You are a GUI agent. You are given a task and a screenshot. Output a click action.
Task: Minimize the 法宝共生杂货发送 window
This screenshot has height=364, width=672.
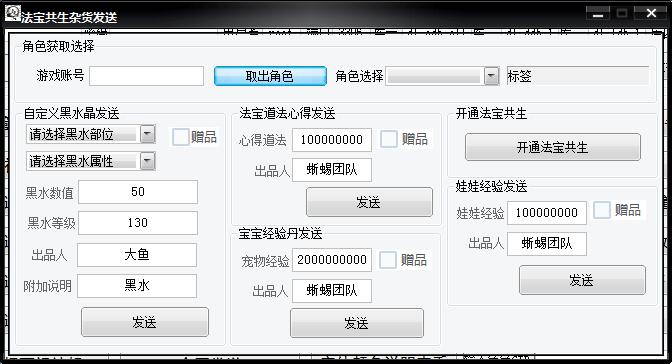point(598,13)
